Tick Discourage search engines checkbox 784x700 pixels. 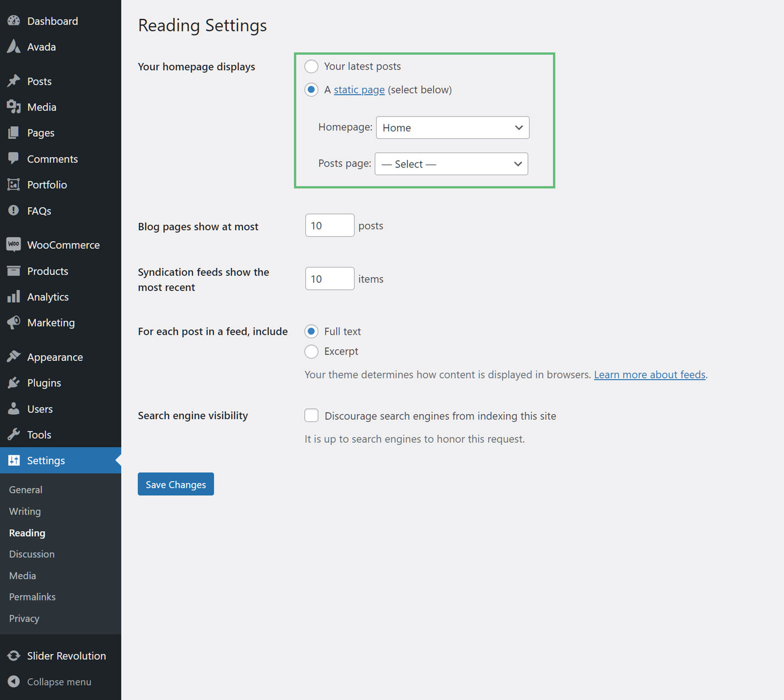click(x=311, y=415)
